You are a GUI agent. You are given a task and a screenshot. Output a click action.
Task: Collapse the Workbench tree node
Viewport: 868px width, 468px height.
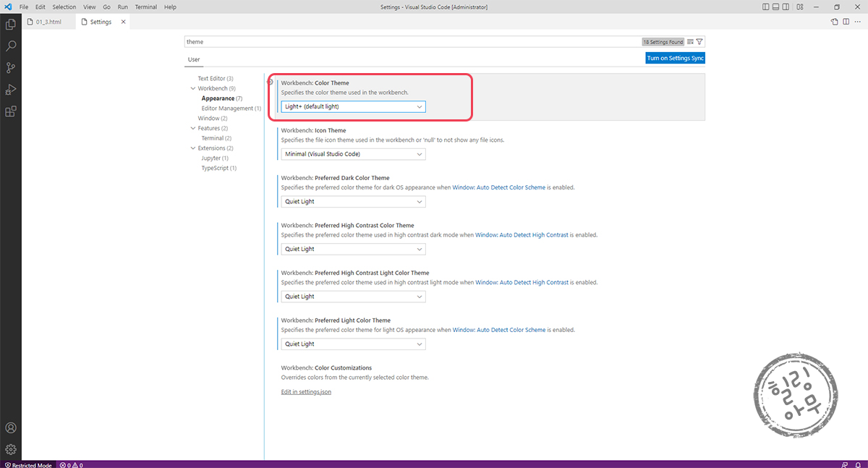[x=192, y=88]
